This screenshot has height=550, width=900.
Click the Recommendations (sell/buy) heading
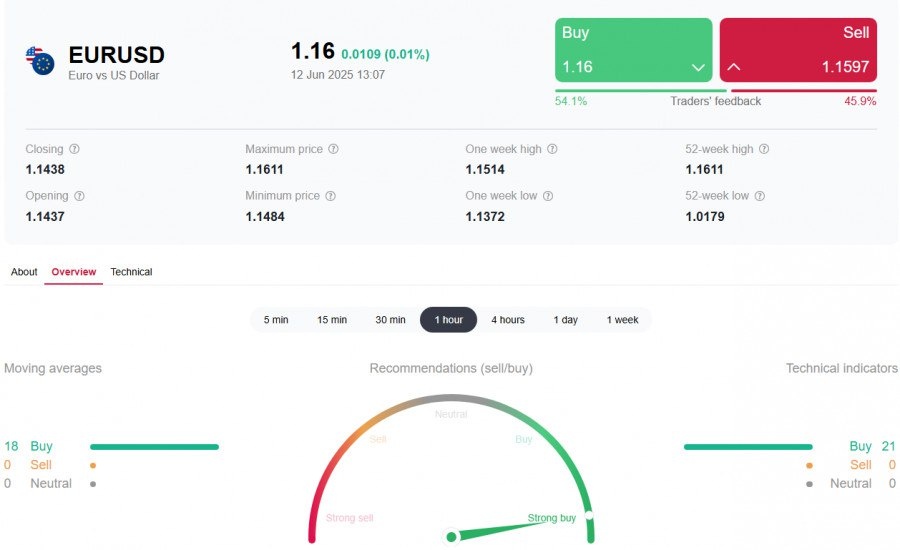point(451,368)
